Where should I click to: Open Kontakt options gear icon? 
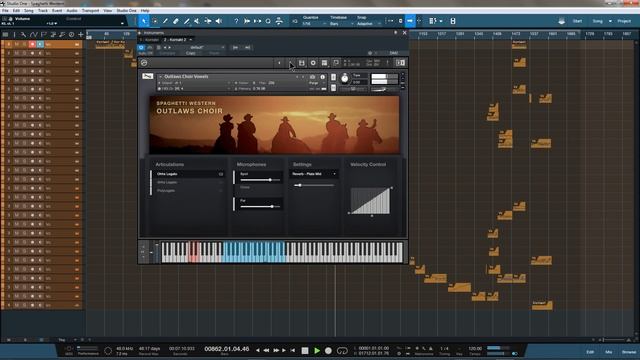313,63
